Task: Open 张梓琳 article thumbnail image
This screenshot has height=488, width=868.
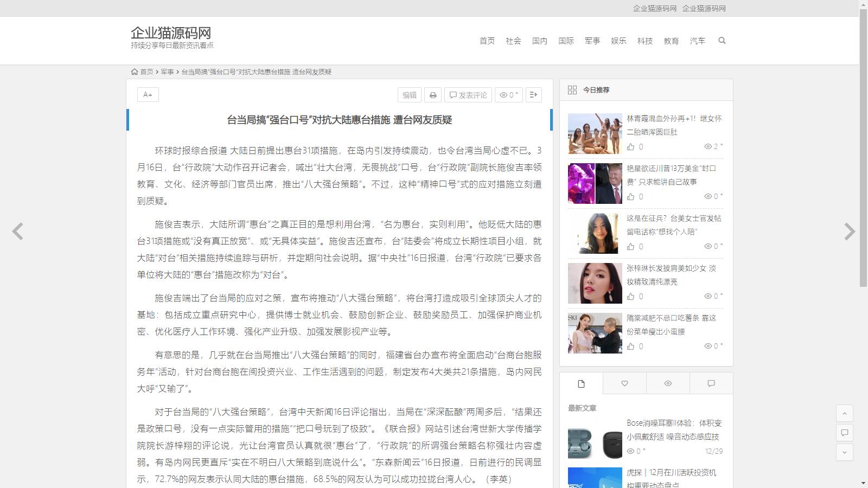Action: click(x=595, y=283)
